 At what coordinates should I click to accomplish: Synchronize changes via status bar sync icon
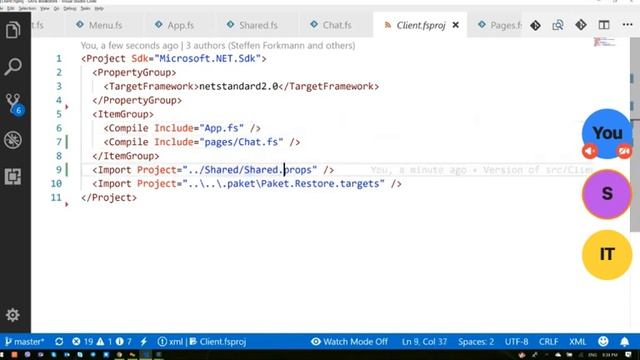(59, 342)
